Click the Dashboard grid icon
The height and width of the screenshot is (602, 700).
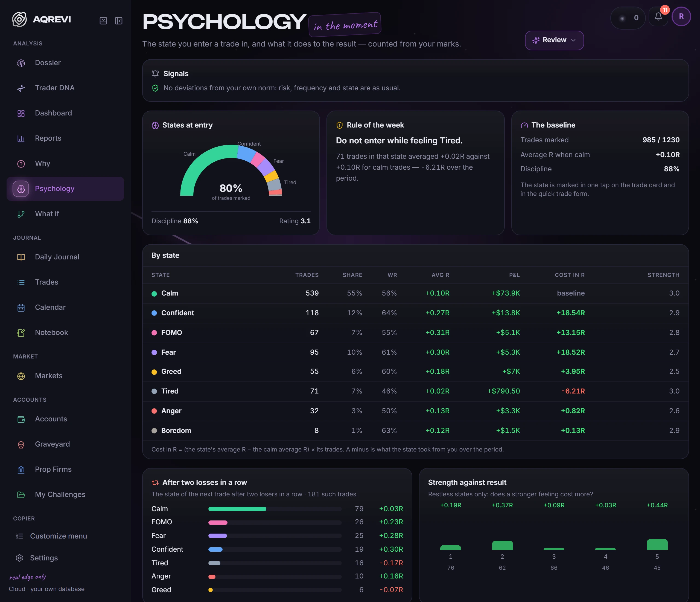coord(21,113)
